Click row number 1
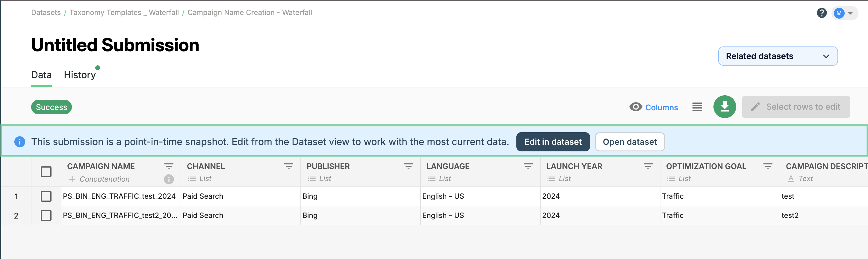 point(16,197)
